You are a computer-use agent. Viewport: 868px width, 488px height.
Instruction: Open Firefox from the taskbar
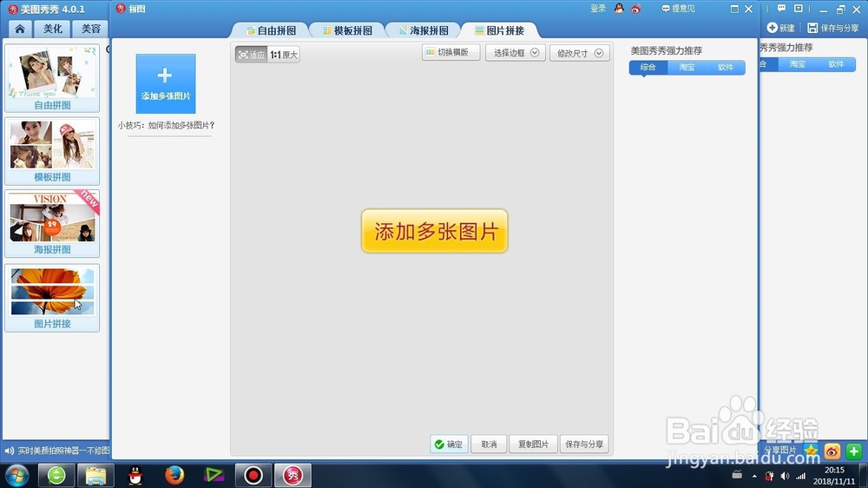(x=174, y=475)
